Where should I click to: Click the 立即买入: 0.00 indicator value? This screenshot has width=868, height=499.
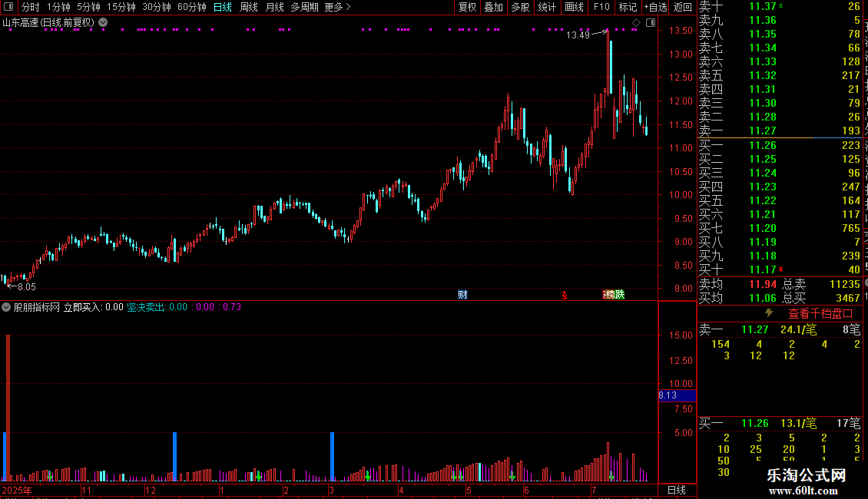[94, 307]
